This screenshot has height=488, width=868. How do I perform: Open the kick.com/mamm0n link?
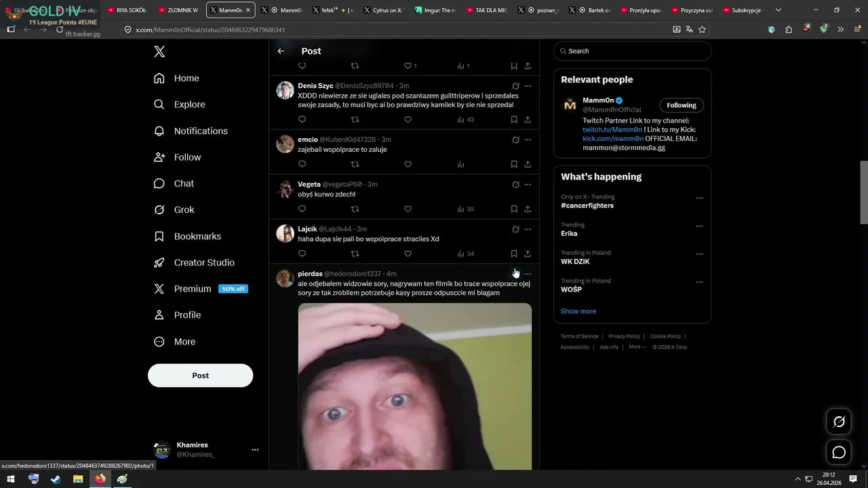(612, 138)
